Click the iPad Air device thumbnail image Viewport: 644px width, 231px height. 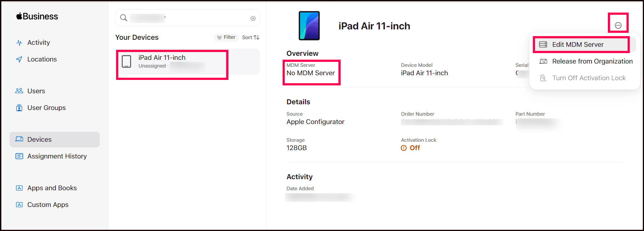click(309, 26)
